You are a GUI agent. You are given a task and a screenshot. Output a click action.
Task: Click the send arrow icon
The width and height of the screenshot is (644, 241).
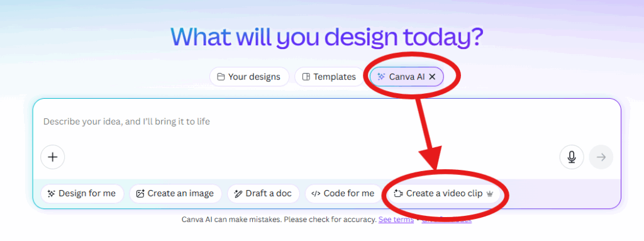pyautogui.click(x=601, y=157)
